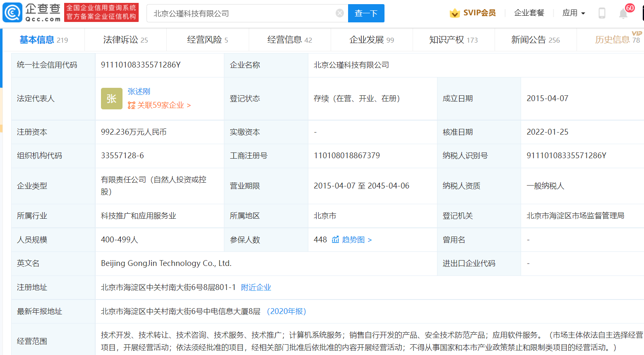Viewport: 644px width, 355px height.
Task: Click the 查一下 search button
Action: [366, 13]
